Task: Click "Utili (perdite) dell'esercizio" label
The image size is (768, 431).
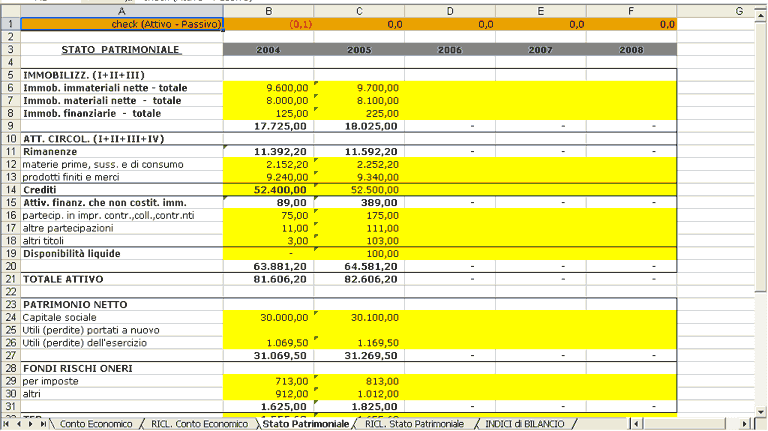Action: click(84, 343)
